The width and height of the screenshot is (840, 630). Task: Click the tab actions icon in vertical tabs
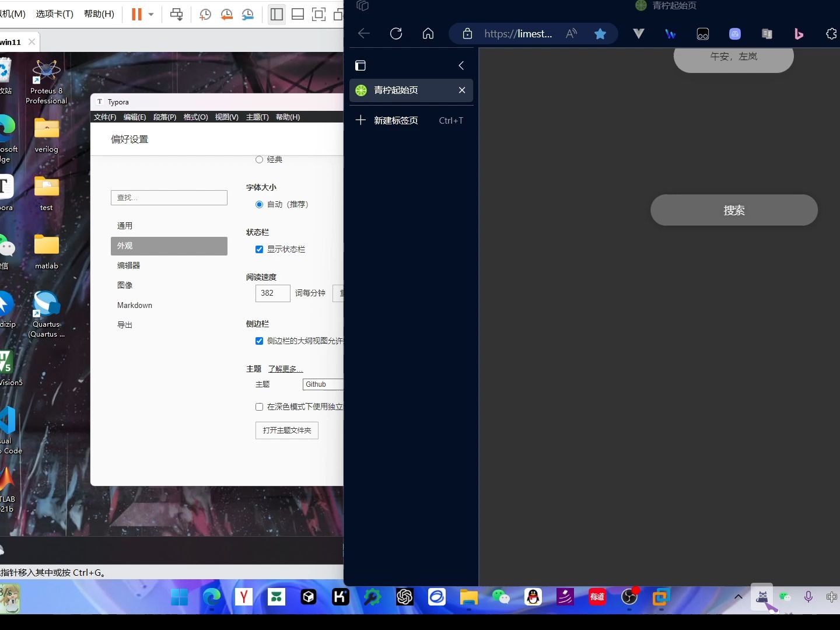pyautogui.click(x=360, y=65)
